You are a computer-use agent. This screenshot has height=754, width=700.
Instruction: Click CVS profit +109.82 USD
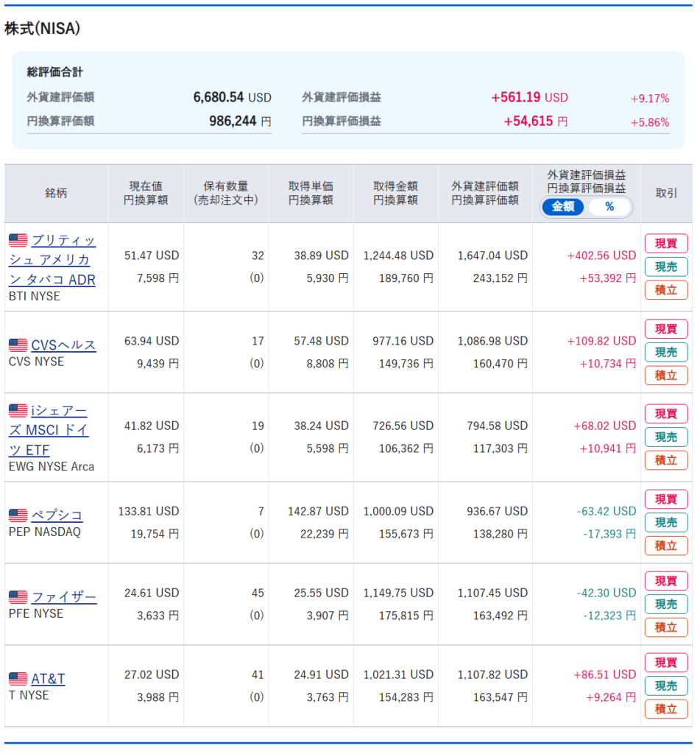coord(601,341)
